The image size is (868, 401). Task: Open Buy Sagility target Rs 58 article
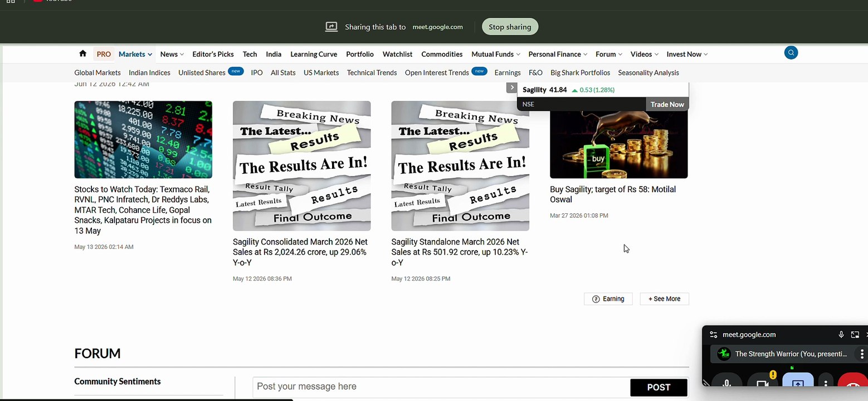click(x=613, y=194)
